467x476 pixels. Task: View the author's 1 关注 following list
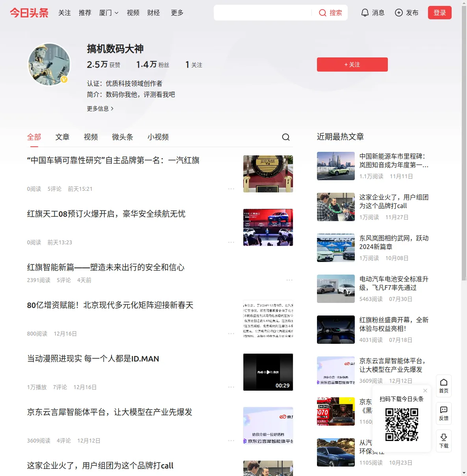pyautogui.click(x=194, y=65)
